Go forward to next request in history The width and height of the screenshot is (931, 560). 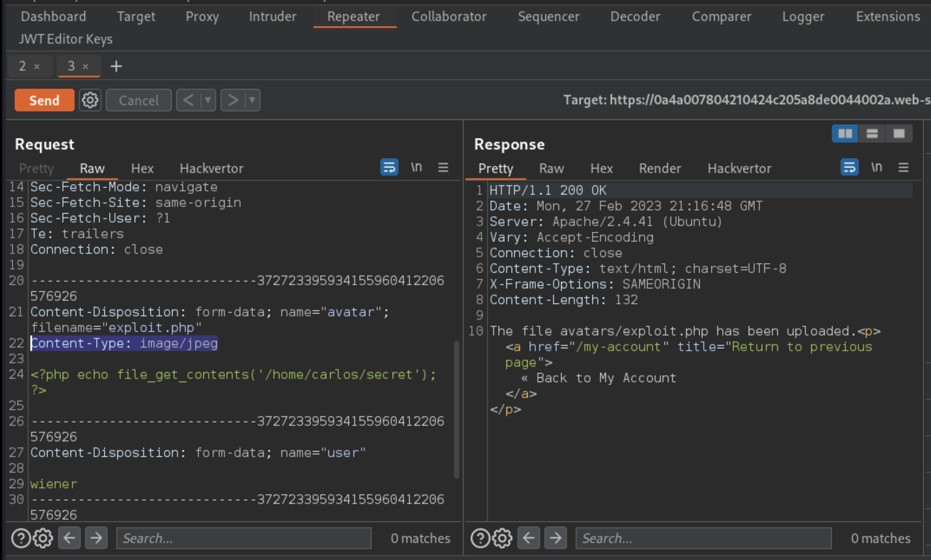(233, 100)
